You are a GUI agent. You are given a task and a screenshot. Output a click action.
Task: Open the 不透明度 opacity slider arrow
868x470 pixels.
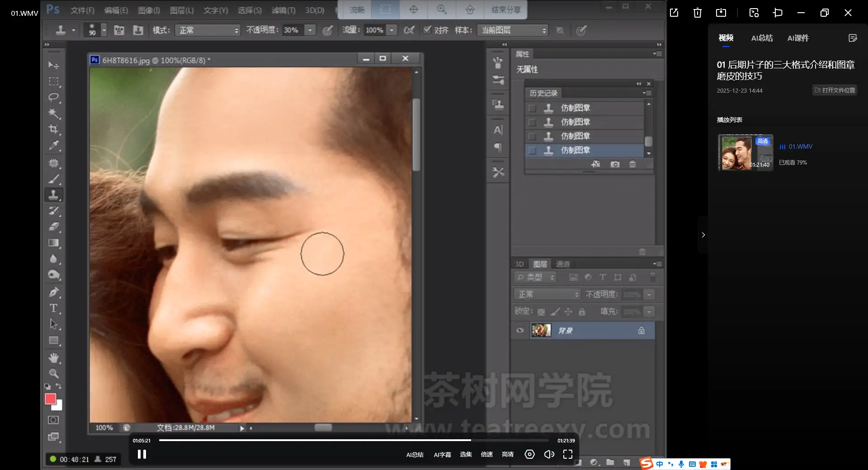[x=310, y=30]
